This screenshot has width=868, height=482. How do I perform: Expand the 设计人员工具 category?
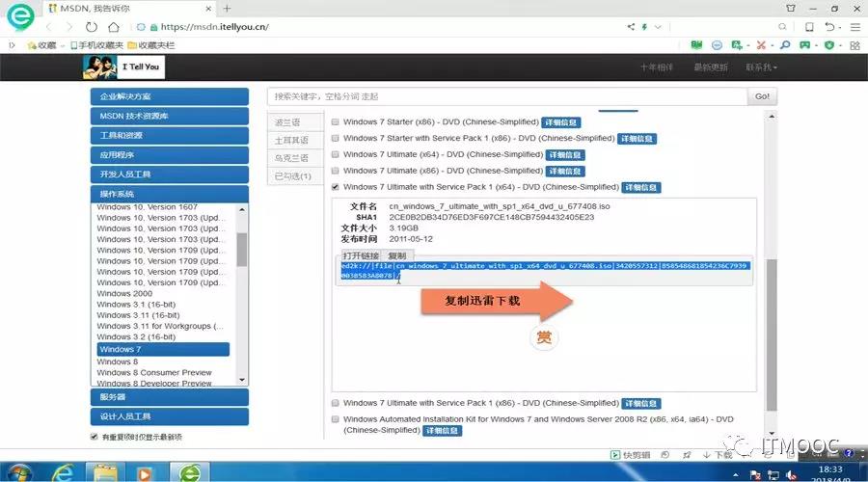[x=170, y=416]
